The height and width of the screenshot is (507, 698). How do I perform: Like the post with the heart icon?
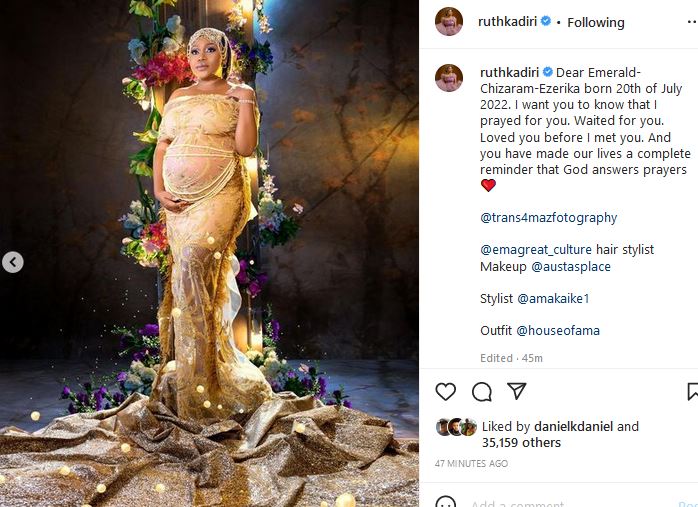pos(446,391)
